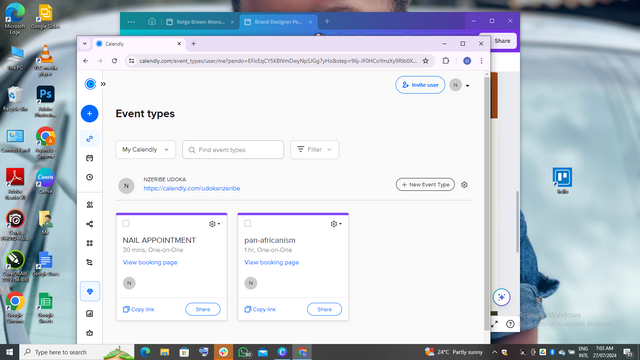The image size is (640, 360).
Task: Open Chrome tab search dropdown arrow
Action: tap(85, 44)
